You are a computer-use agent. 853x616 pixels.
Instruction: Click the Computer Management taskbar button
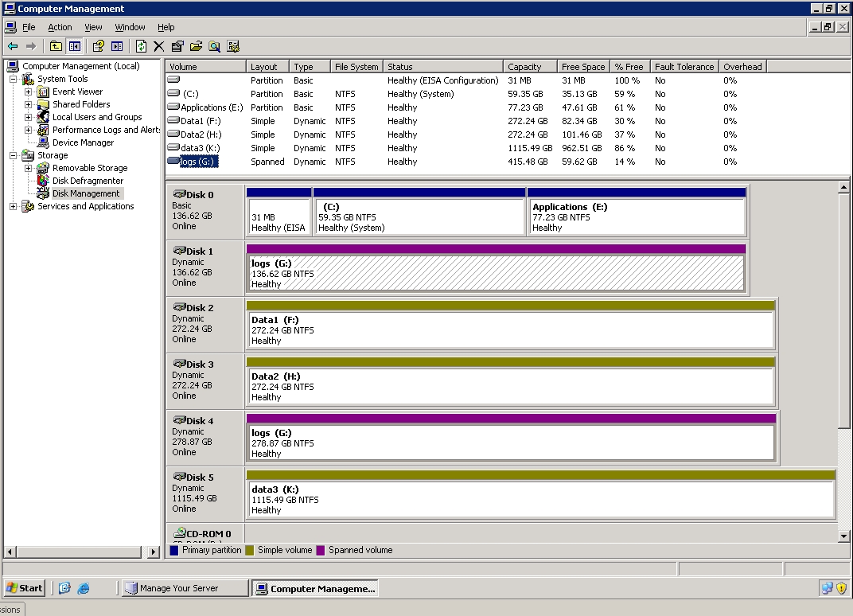(x=316, y=588)
